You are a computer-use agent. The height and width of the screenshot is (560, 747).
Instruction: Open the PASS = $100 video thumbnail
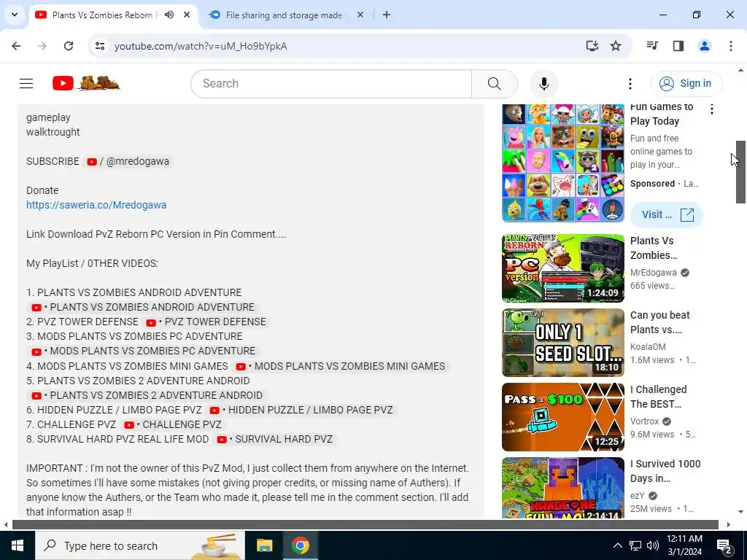562,416
